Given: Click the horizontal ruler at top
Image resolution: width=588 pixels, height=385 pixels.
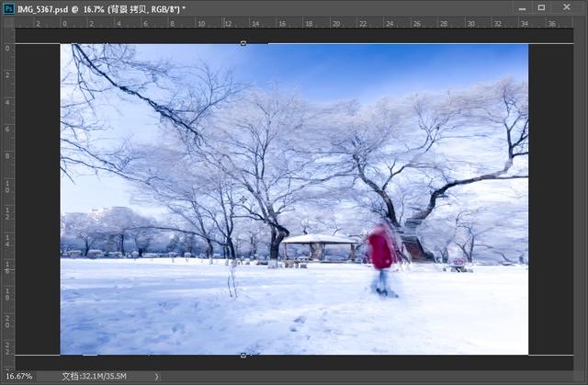Looking at the screenshot, I should (294, 23).
